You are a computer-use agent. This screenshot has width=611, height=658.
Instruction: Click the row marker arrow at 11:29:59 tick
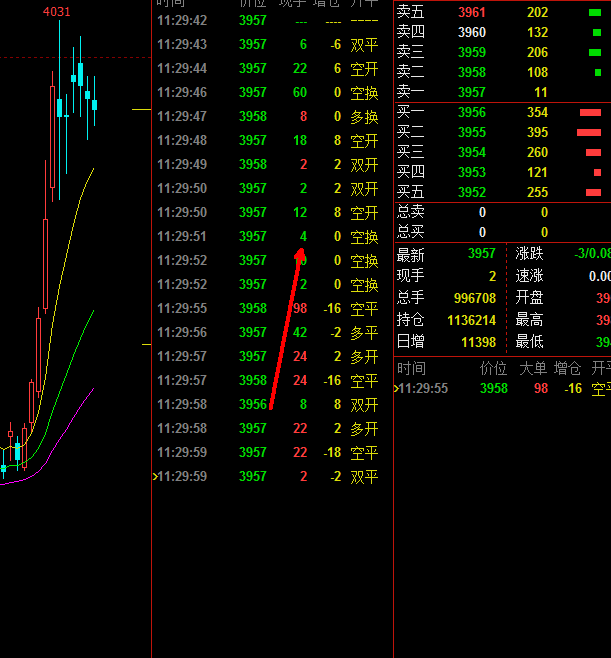(x=155, y=476)
